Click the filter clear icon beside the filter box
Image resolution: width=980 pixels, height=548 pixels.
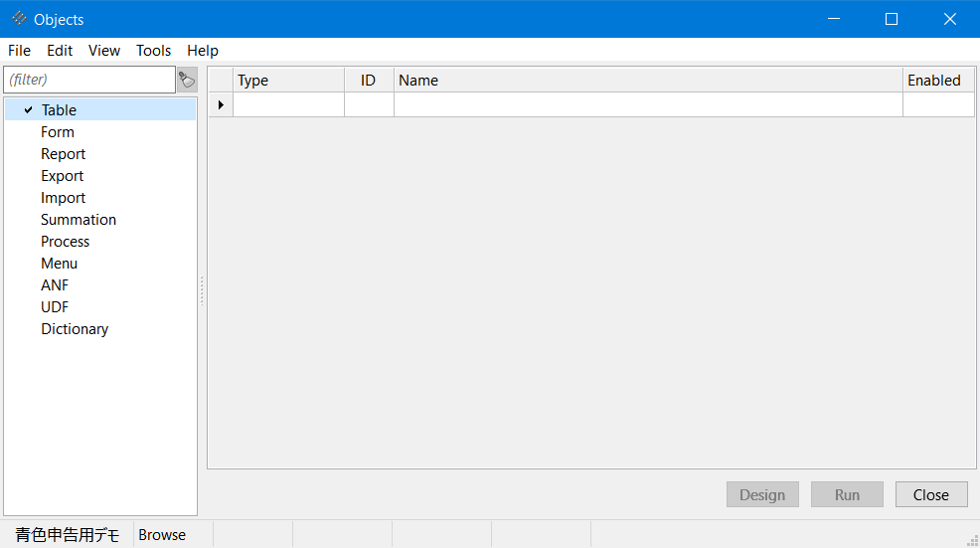click(187, 80)
